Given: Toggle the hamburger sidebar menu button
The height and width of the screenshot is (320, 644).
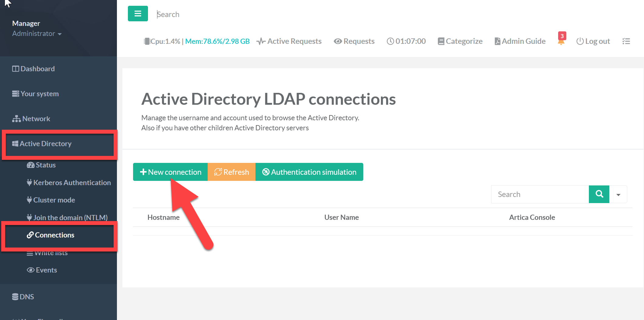Looking at the screenshot, I should [138, 14].
